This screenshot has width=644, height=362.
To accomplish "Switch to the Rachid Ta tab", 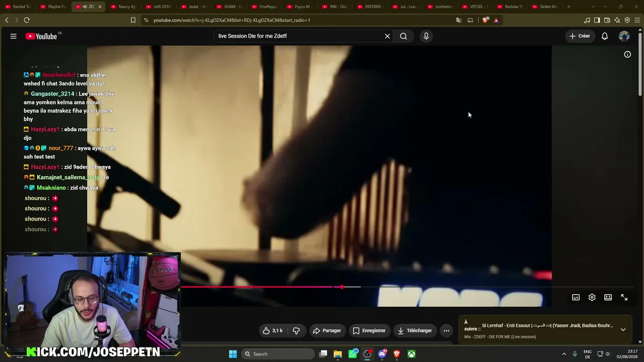I will [x=19, y=7].
